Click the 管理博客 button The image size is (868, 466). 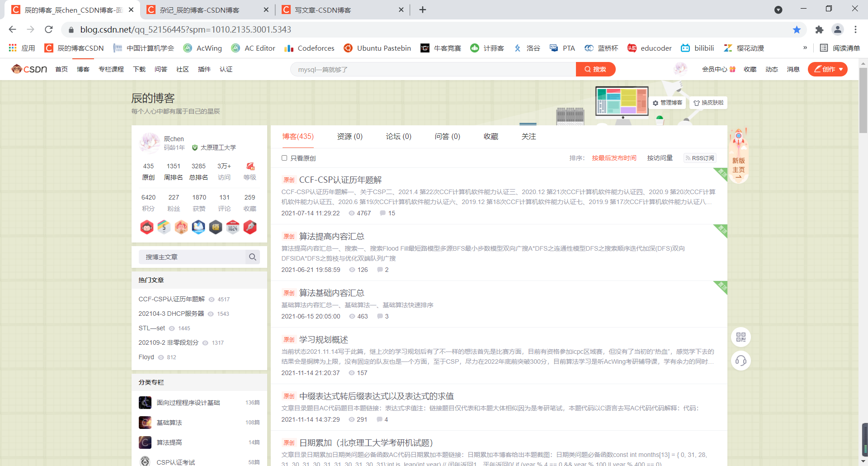[667, 103]
